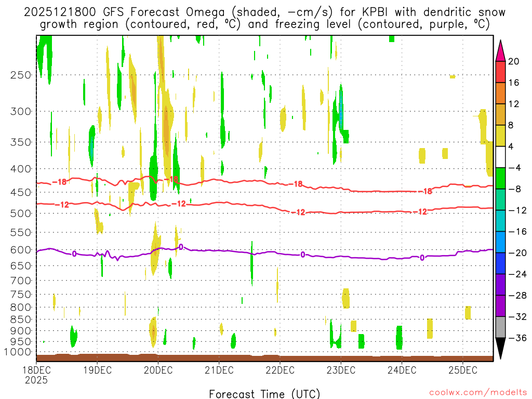Image resolution: width=532 pixels, height=399 pixels.
Task: Click the 450 pressure level label
Action: click(x=21, y=192)
